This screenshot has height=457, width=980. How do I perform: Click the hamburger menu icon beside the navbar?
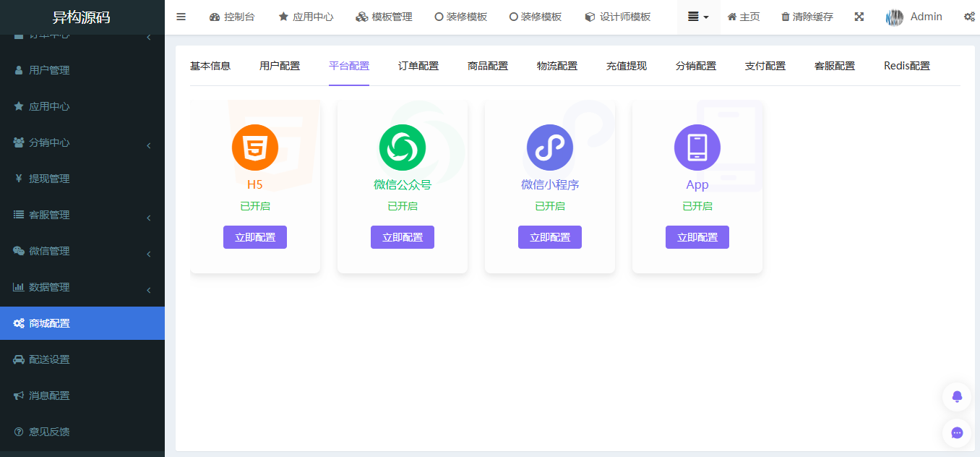pos(181,17)
